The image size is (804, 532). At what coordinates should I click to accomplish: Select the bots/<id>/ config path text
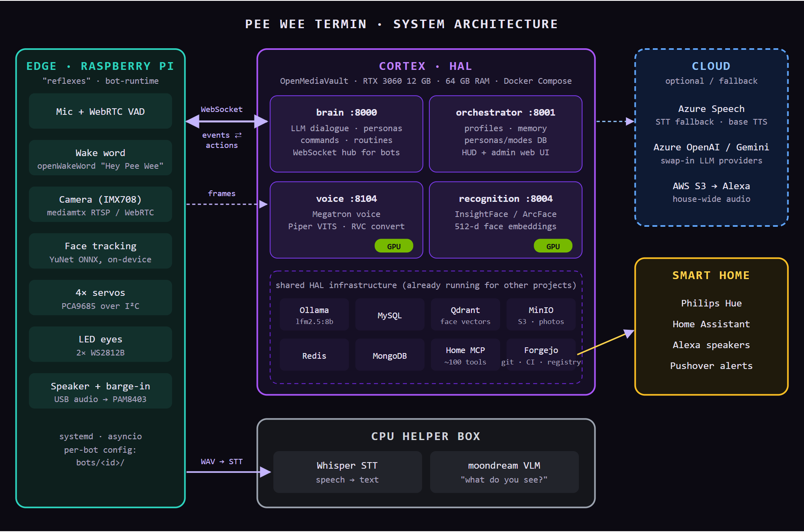[100, 463]
